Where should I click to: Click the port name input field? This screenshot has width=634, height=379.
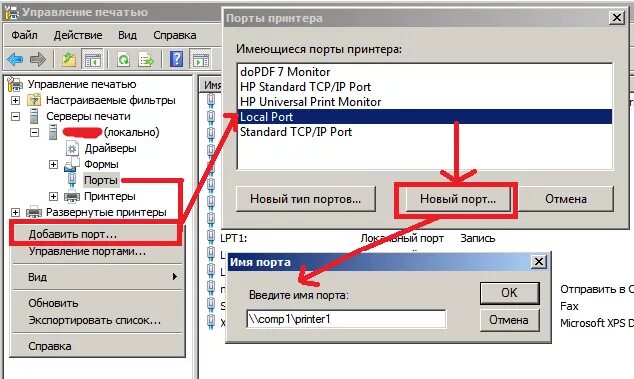click(x=347, y=319)
